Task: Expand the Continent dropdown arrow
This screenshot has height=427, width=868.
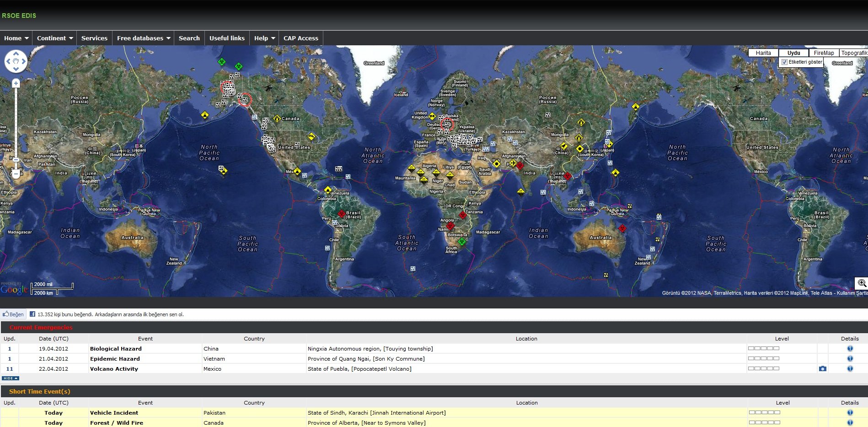Action: [71, 38]
